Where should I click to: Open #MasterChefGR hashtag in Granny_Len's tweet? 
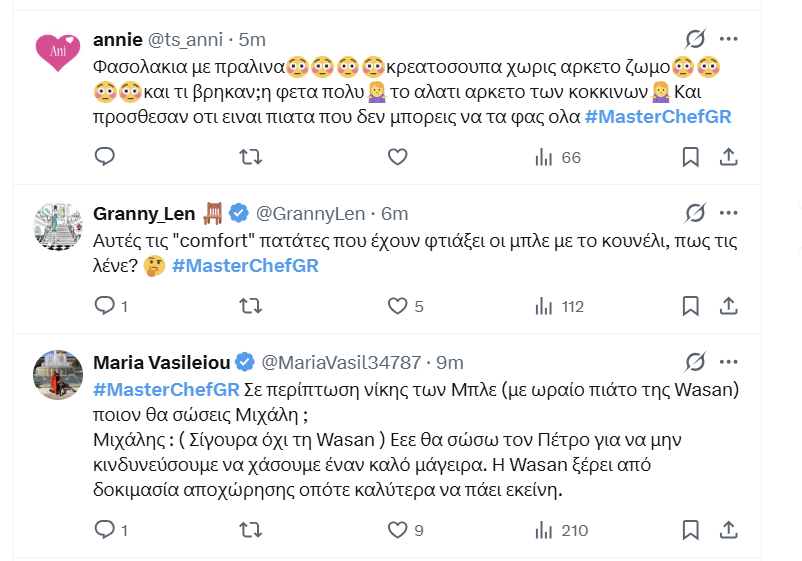click(246, 266)
